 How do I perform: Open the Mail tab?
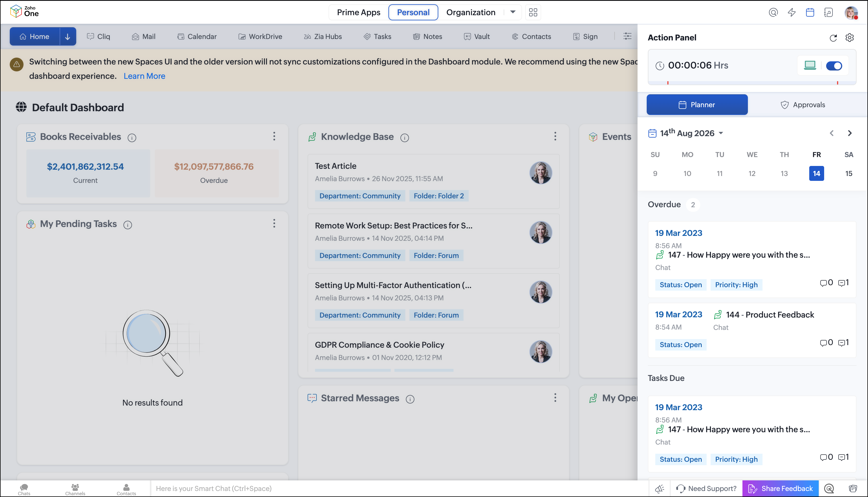click(x=144, y=36)
